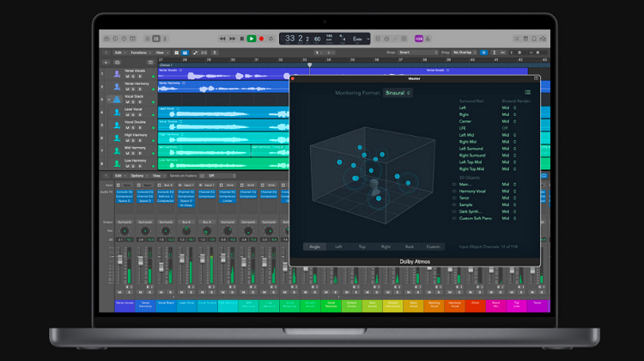Toggle the eye icon for Custom Soft Piano

pyautogui.click(x=454, y=218)
